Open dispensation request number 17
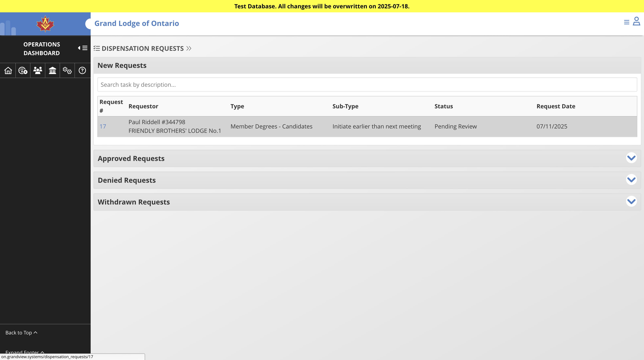 pyautogui.click(x=103, y=127)
